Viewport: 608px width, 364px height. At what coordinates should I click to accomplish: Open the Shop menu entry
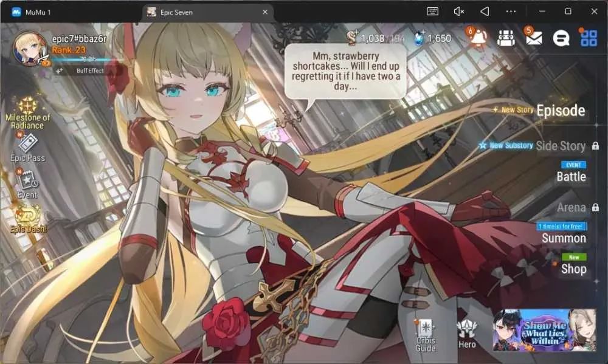(x=573, y=269)
